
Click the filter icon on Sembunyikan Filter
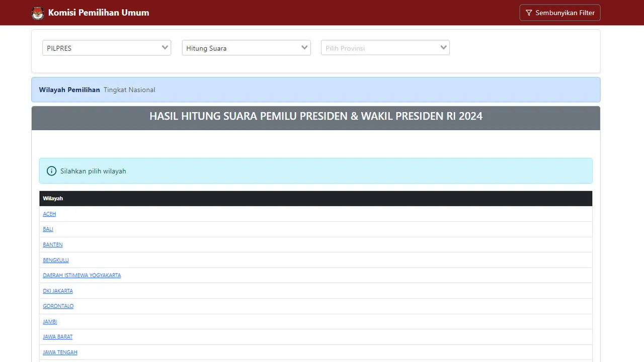click(x=528, y=13)
